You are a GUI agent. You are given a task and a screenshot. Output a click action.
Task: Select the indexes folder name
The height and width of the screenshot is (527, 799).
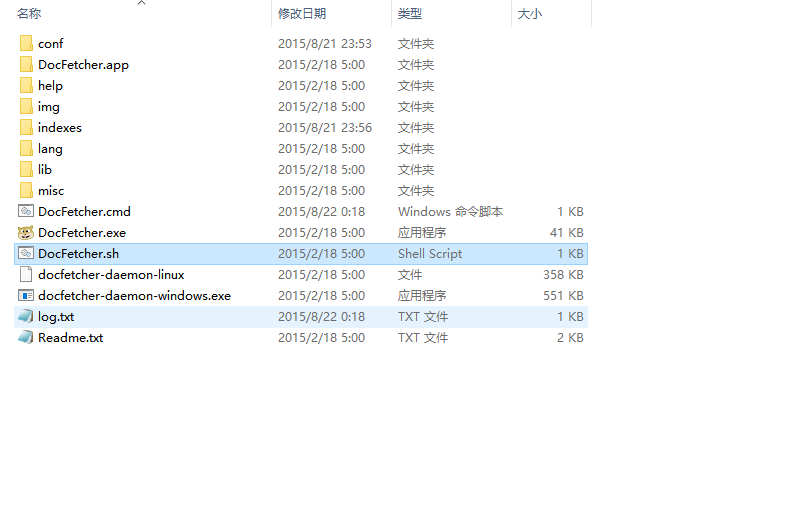click(60, 127)
